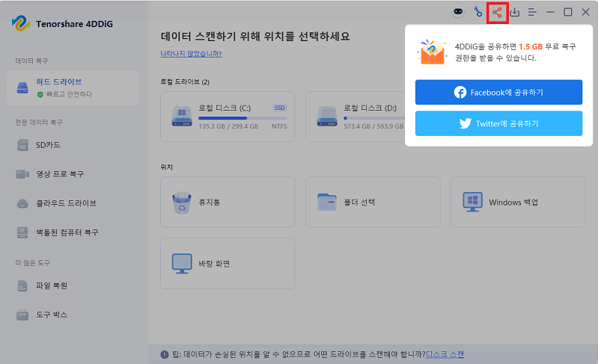598x364 pixels.
Task: Open the hamburger menu icon
Action: pos(532,12)
